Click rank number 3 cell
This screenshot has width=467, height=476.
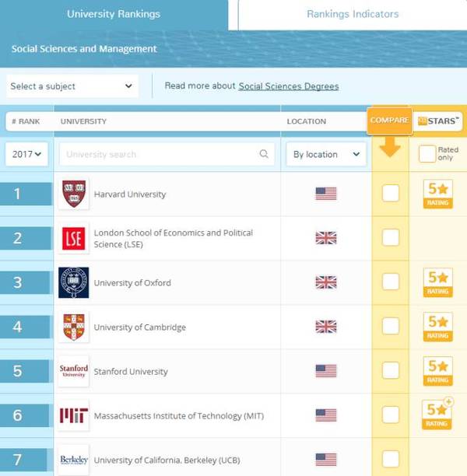coord(25,282)
